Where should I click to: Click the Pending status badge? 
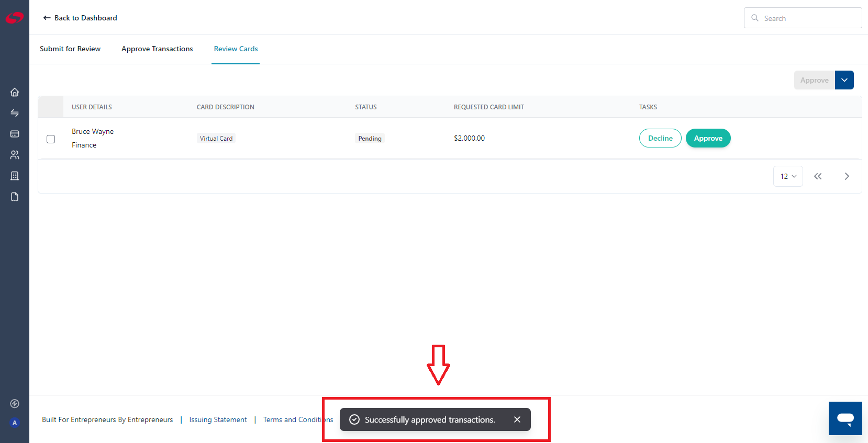[370, 138]
